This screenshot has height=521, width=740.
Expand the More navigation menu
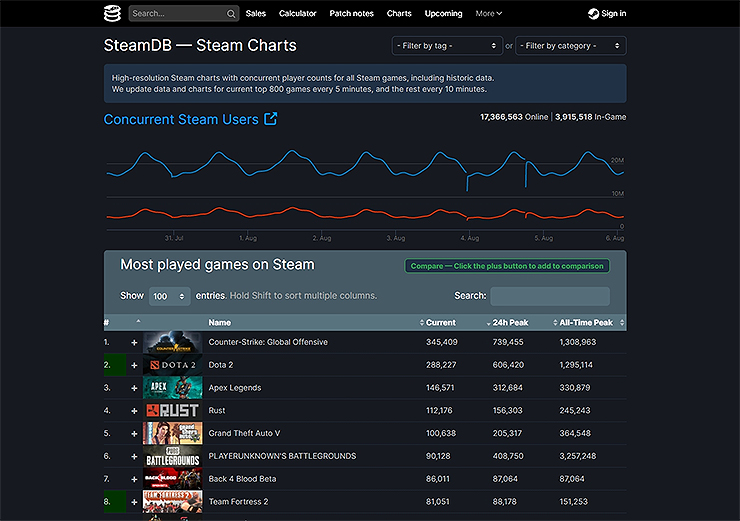pyautogui.click(x=488, y=14)
